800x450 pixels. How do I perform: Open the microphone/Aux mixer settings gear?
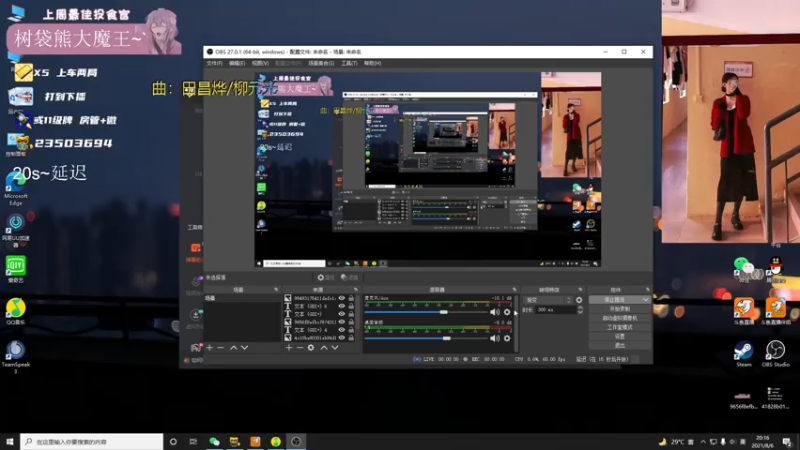click(507, 312)
